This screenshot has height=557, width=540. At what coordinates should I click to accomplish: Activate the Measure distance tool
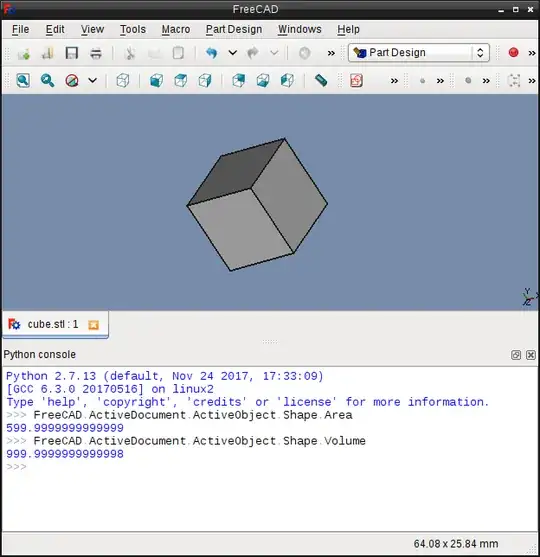tap(321, 81)
